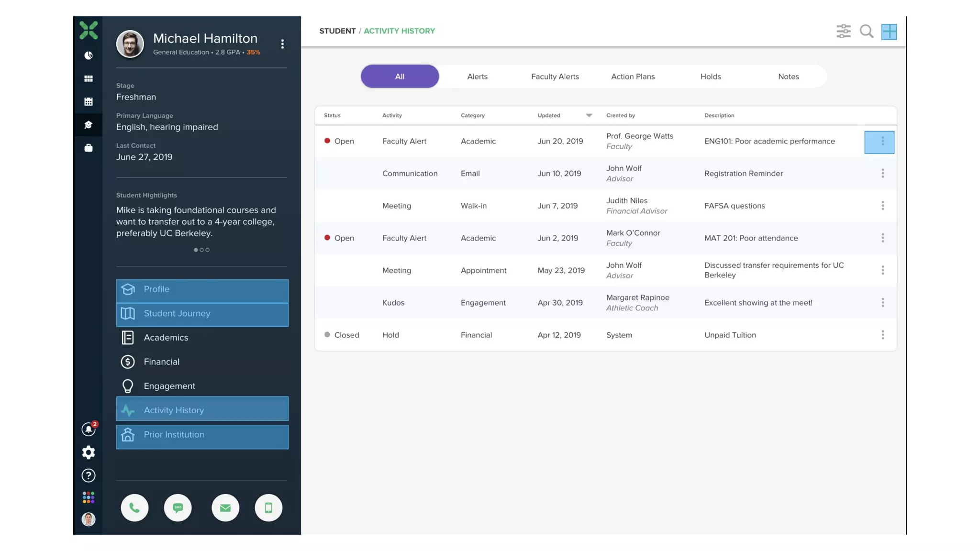Click the search magnifier icon
Image resolution: width=980 pixels, height=551 pixels.
point(866,32)
